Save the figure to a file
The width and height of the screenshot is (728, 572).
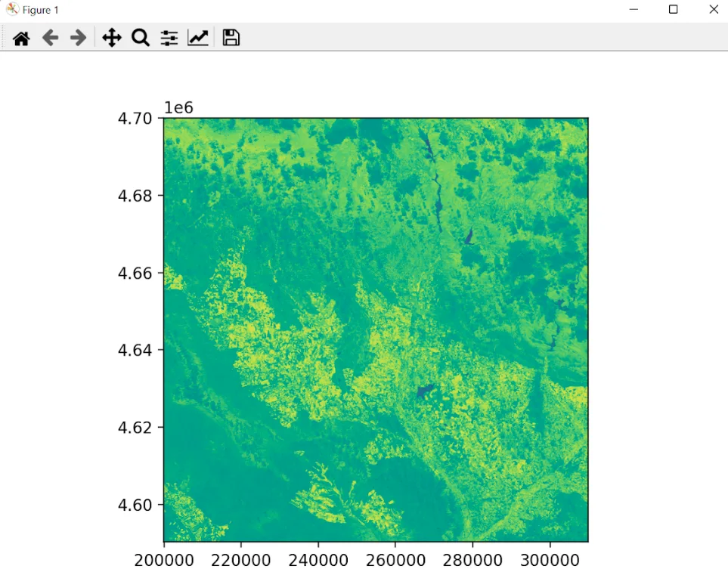[231, 38]
